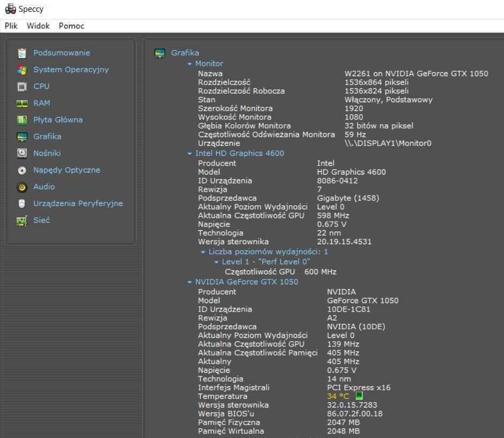Click the CPU chip icon
Image resolution: width=504 pixels, height=438 pixels.
pos(22,87)
